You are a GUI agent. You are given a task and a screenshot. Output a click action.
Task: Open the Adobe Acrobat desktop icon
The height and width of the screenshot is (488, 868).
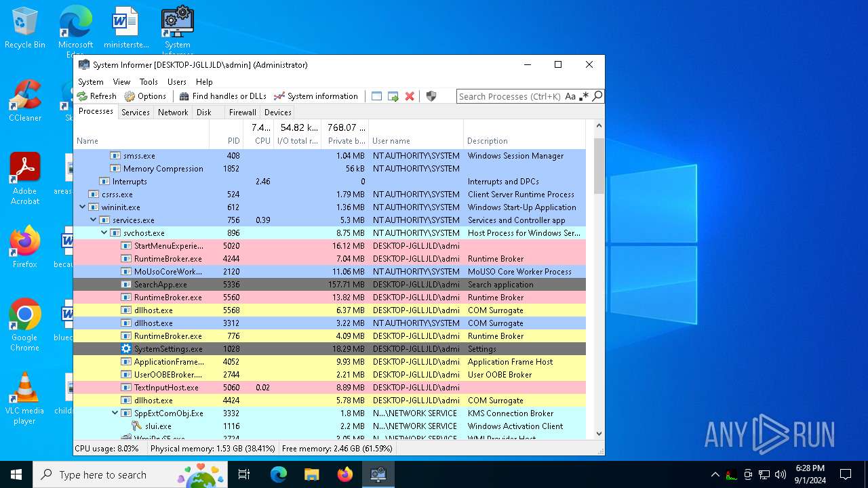(25, 179)
